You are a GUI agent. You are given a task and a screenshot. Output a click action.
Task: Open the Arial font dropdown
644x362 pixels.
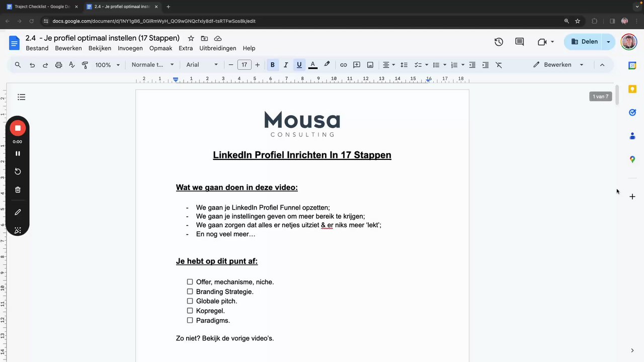(x=202, y=65)
